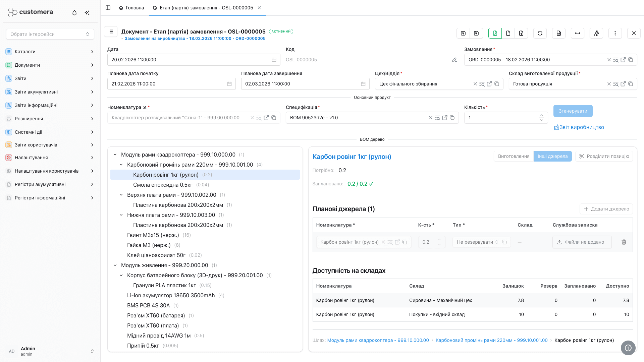Open the help question mark button

coord(628,348)
